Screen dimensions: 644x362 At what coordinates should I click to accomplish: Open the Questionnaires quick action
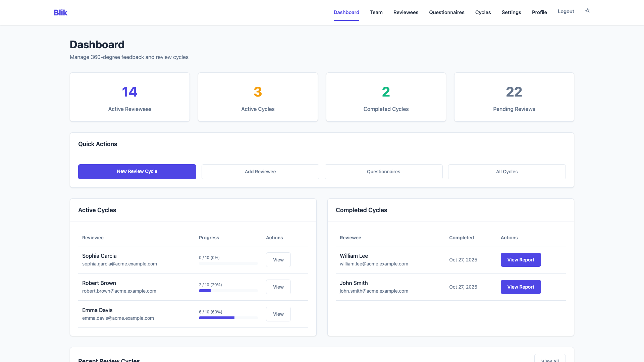pos(383,171)
